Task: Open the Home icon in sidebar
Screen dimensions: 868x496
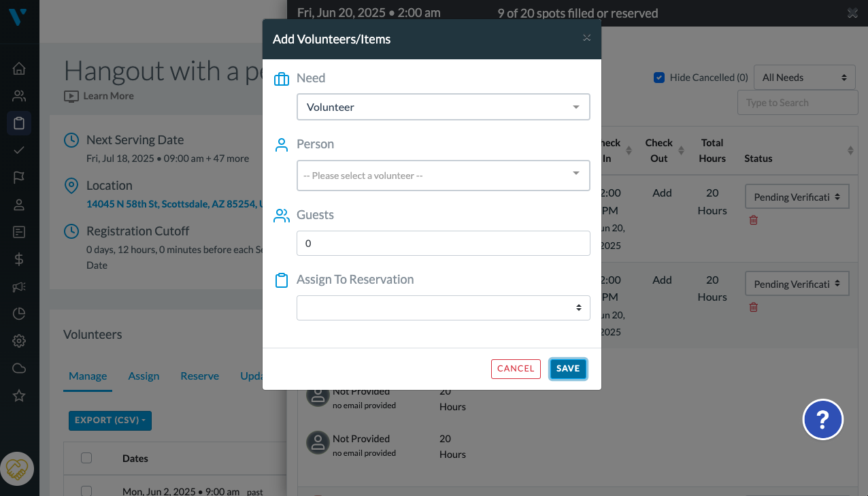Action: point(19,68)
